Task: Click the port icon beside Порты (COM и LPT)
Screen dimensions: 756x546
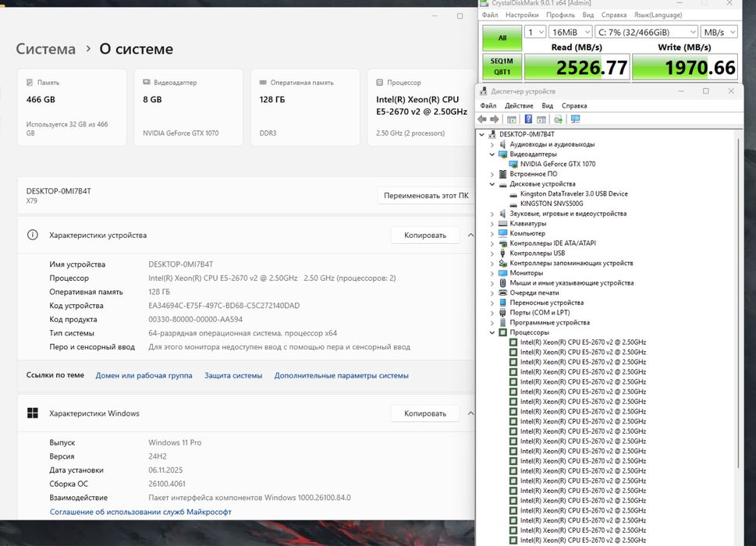Action: pos(502,312)
